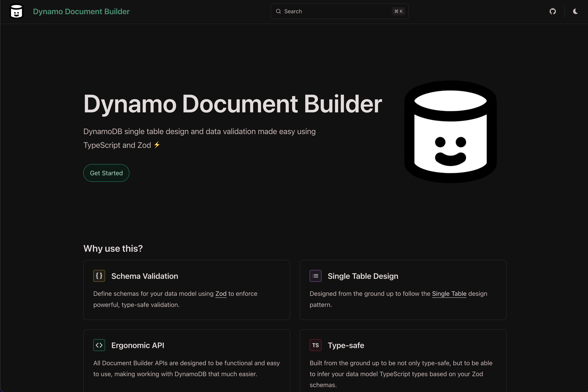Screen dimensions: 588x392
Task: Click the Dynamo Document Builder site title
Action: point(81,11)
